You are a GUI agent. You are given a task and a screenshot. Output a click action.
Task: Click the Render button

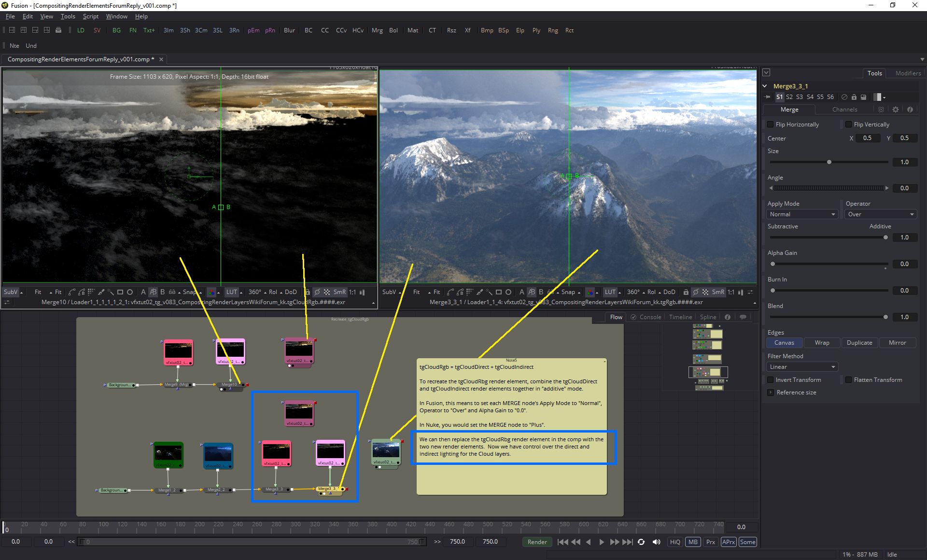(537, 542)
